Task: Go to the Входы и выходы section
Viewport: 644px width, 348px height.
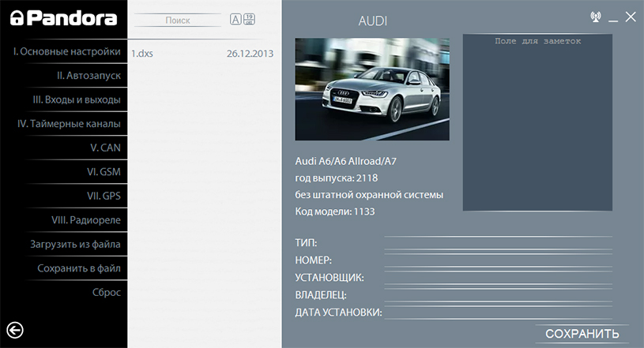Action: tap(77, 99)
